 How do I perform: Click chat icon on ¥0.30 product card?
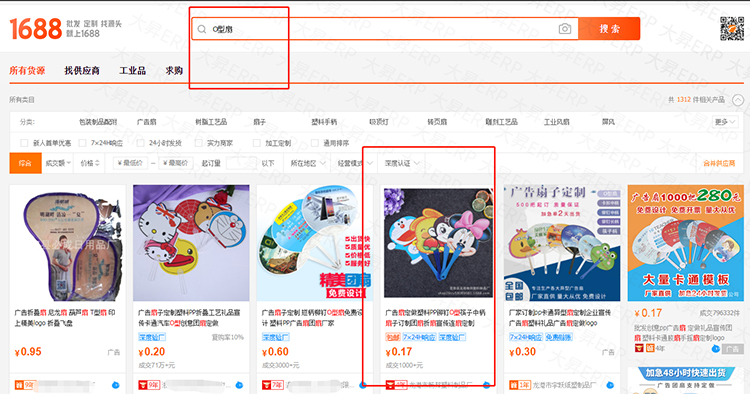point(610,385)
